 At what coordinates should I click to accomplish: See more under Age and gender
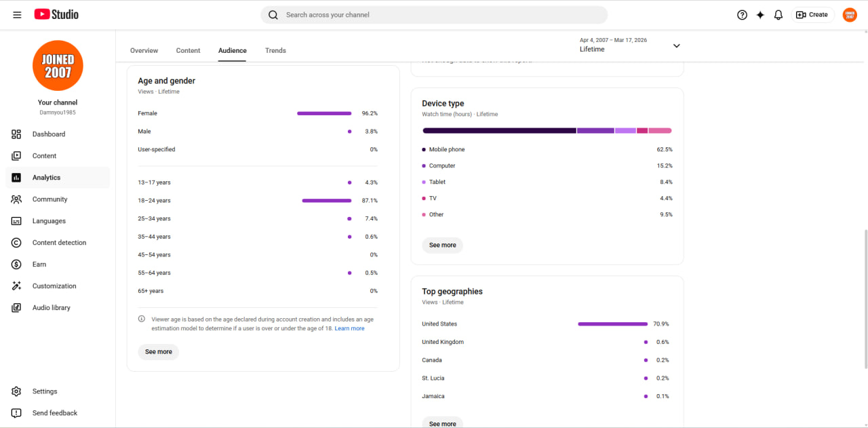[159, 352]
